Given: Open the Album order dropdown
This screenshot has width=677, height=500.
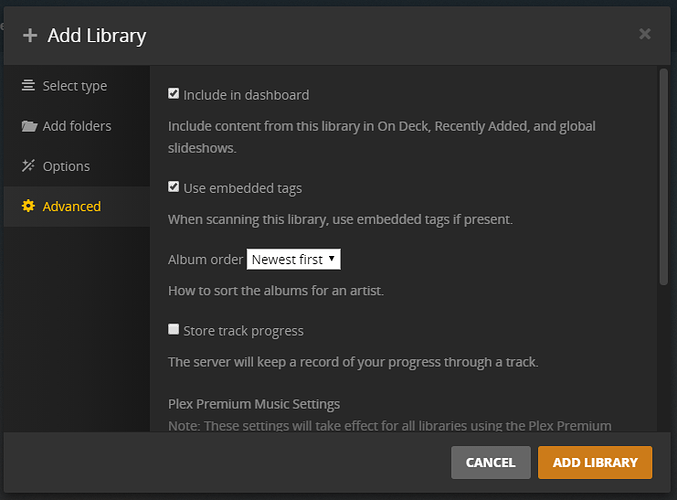Looking at the screenshot, I should pyautogui.click(x=293, y=259).
